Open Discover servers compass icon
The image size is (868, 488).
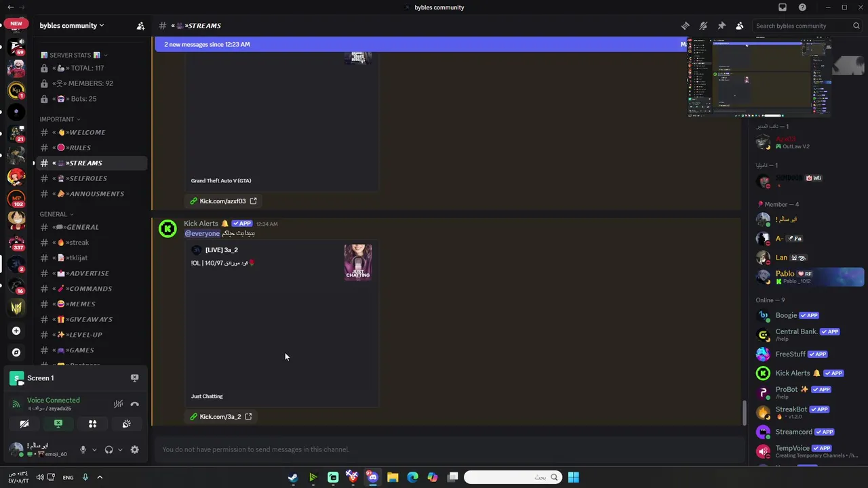(x=16, y=352)
